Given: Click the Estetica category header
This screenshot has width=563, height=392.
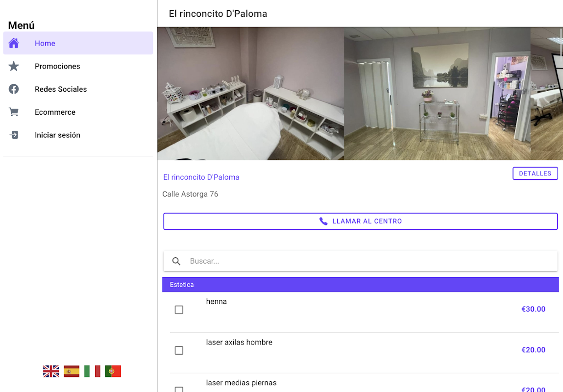Looking at the screenshot, I should tap(361, 285).
